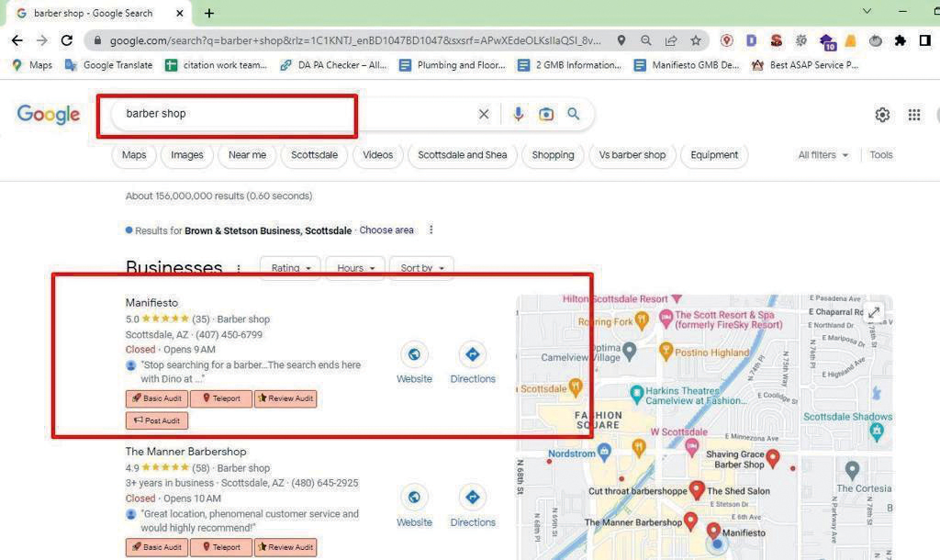Open the Hours filter dropdown
This screenshot has height=560, width=940.
[355, 268]
